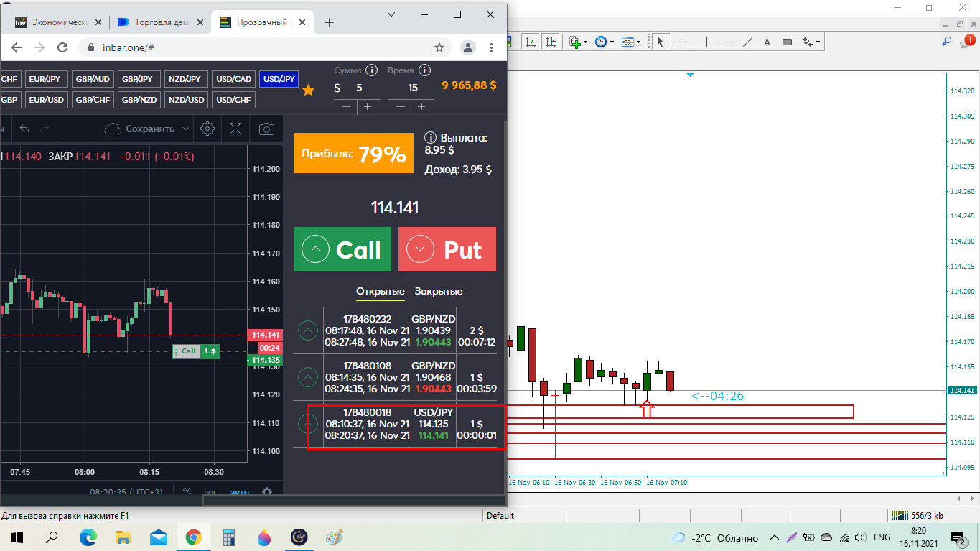Screen dimensions: 980x551
Task: Select the crosshair cursor tool
Action: point(681,42)
